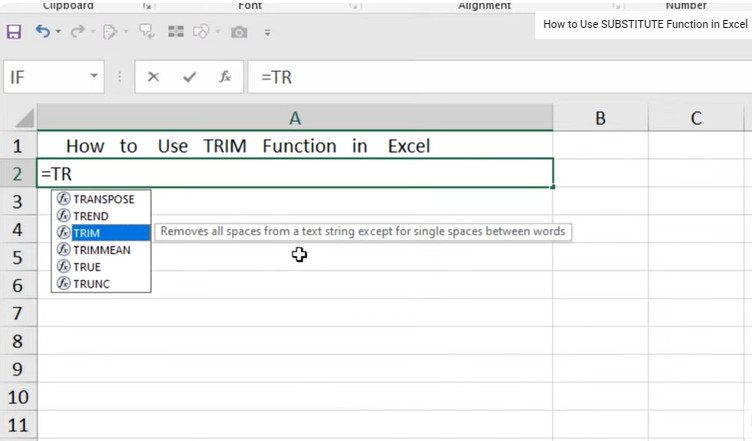Viewport: 752px width, 441px height.
Task: Click the three-dot handle beside the Name Box
Action: pos(119,77)
